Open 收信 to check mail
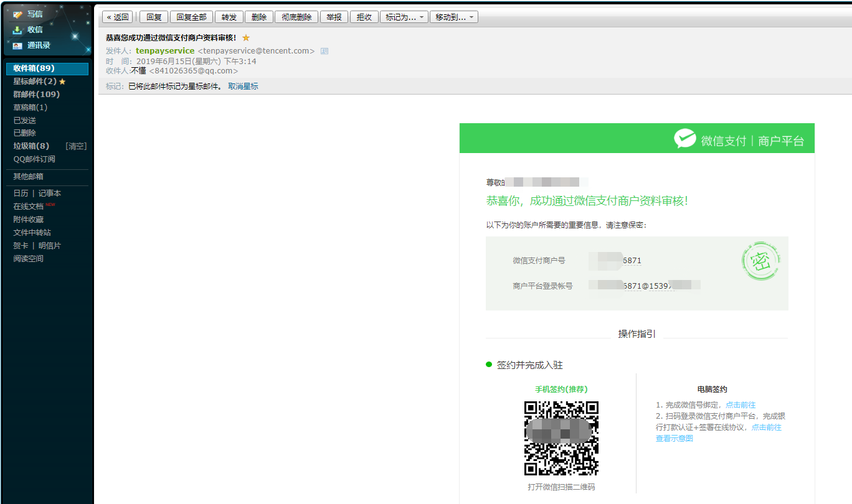Screen dimensions: 852x504 point(35,30)
